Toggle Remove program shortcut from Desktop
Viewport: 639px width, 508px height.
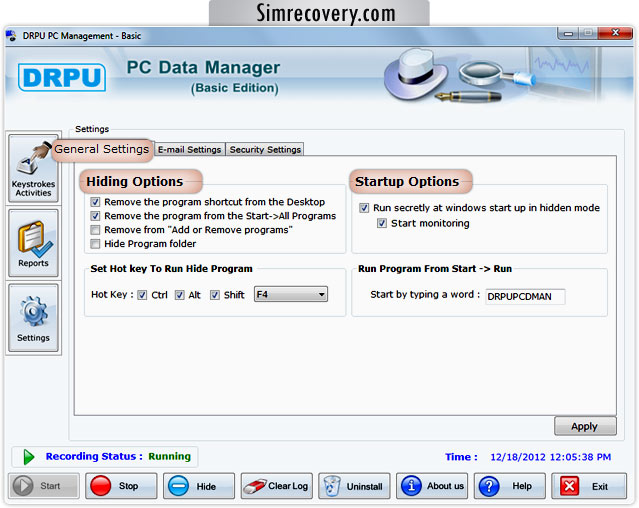pyautogui.click(x=95, y=202)
